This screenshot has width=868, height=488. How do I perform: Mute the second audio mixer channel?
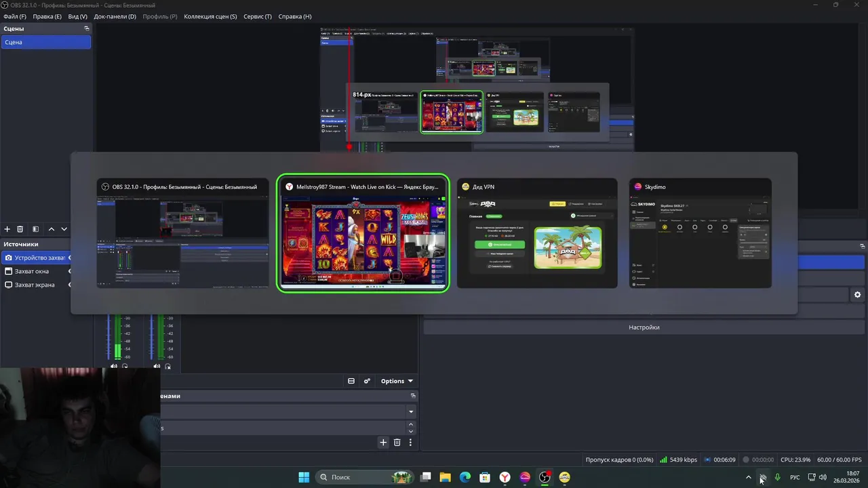click(157, 367)
